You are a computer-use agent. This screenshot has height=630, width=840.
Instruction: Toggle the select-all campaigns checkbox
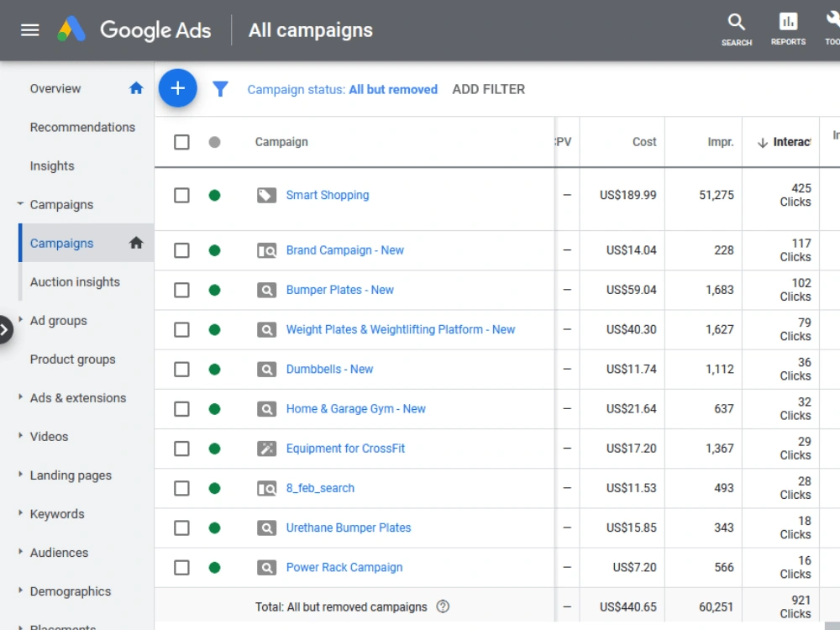tap(181, 142)
